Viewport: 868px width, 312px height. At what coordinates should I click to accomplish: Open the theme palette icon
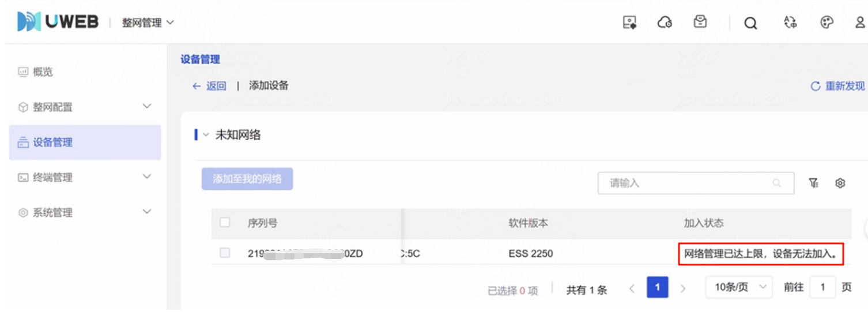tap(827, 22)
